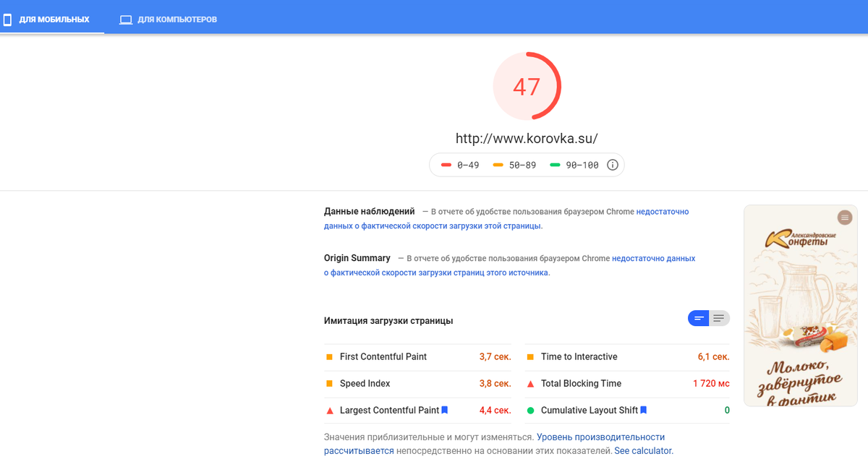868x467 pixels.
Task: Click the red 0–49 legend item
Action: 461,165
